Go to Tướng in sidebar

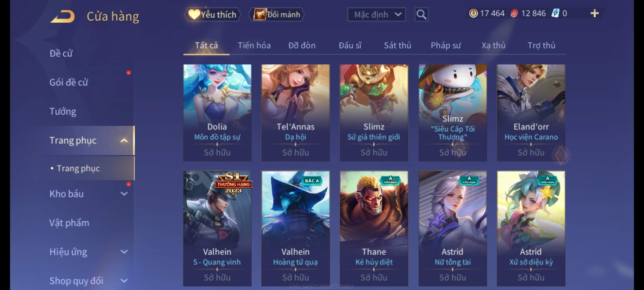point(63,111)
